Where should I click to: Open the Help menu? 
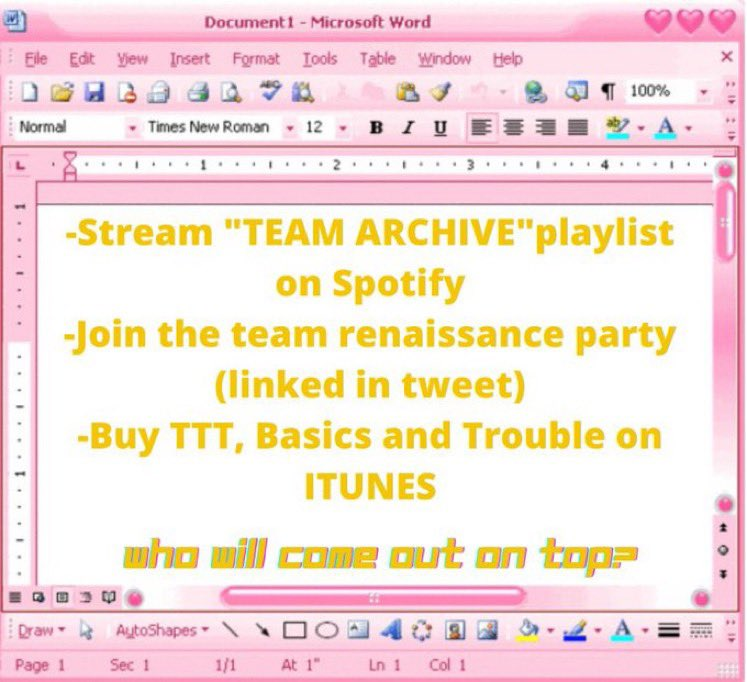click(x=508, y=59)
